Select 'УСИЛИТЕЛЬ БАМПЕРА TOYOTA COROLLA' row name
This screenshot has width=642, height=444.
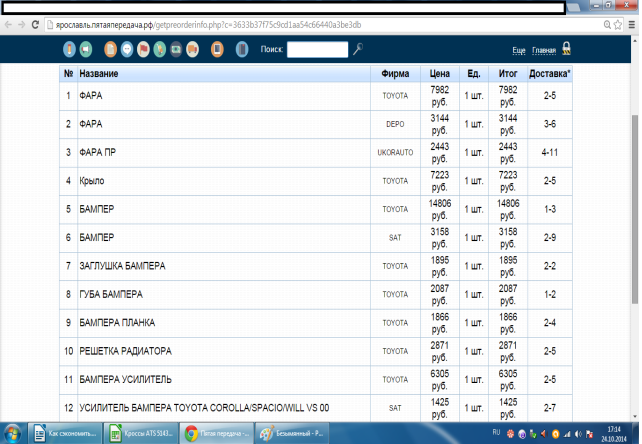[204, 408]
